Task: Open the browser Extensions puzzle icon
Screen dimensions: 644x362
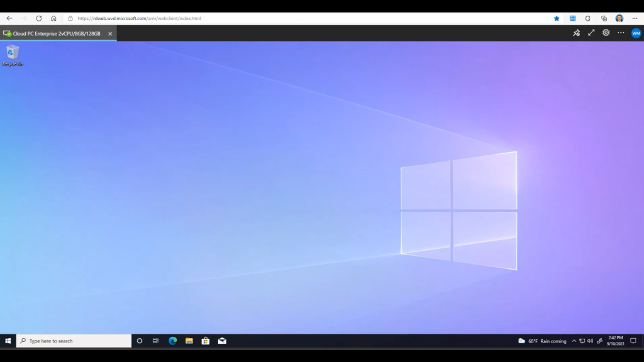Action: (x=588, y=18)
